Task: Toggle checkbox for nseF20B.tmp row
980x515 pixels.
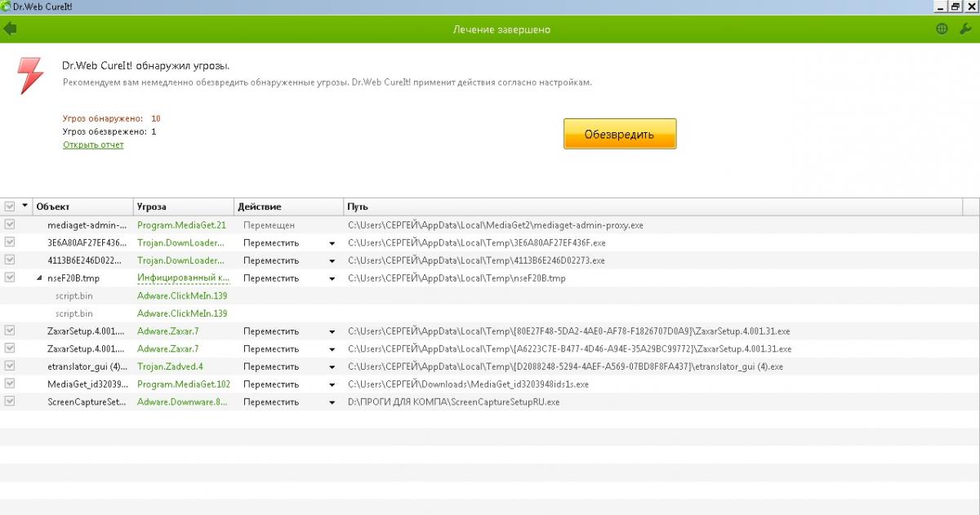Action: click(10, 277)
